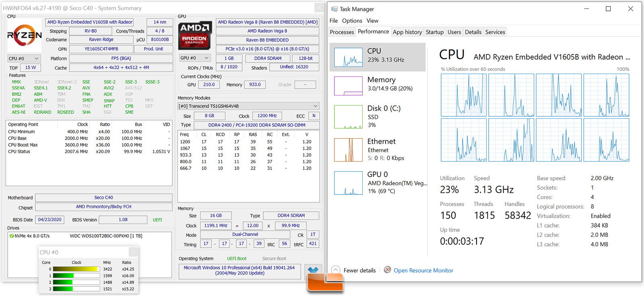Screen dimensions: 644x296
Task: Click the 15 W TDP field
Action: (x=31, y=68)
